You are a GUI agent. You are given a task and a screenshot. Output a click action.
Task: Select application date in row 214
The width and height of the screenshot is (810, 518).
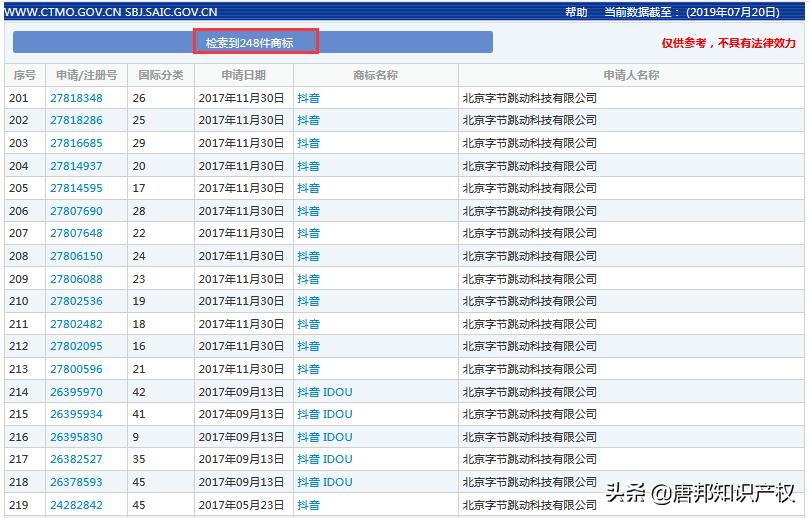[241, 393]
